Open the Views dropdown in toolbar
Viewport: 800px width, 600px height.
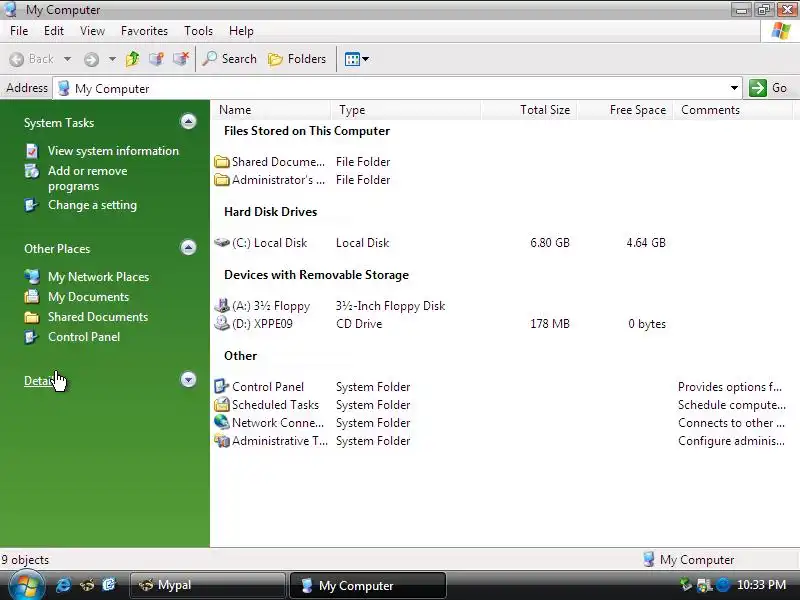pyautogui.click(x=357, y=59)
